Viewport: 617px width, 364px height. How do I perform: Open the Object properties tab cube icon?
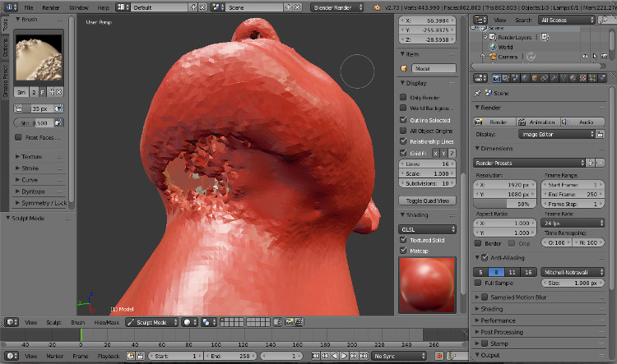click(x=535, y=78)
